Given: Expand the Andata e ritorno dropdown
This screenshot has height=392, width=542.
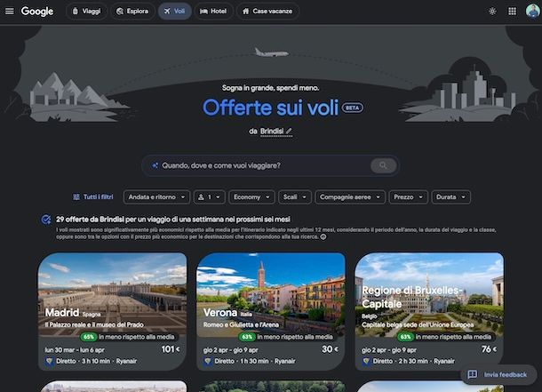Looking at the screenshot, I should 156,197.
